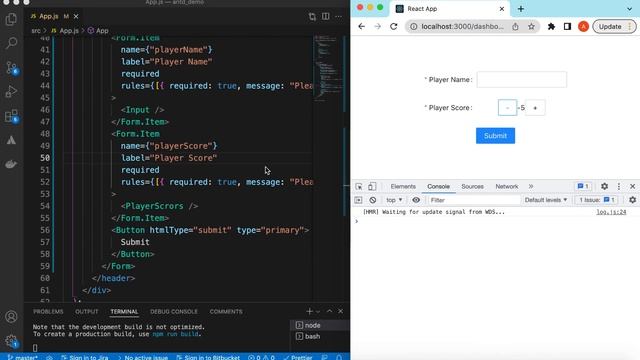Viewport: 640px width, 360px height.
Task: Click the Player Name input field
Action: [x=522, y=80]
